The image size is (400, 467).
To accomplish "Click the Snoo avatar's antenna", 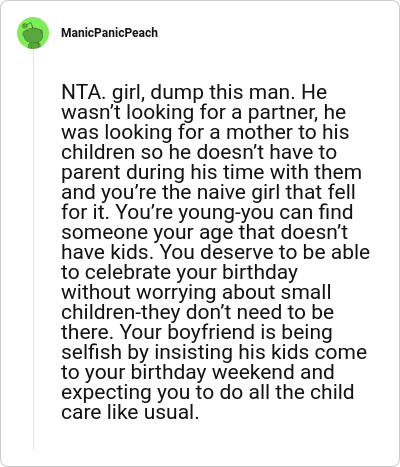I will tap(29, 25).
